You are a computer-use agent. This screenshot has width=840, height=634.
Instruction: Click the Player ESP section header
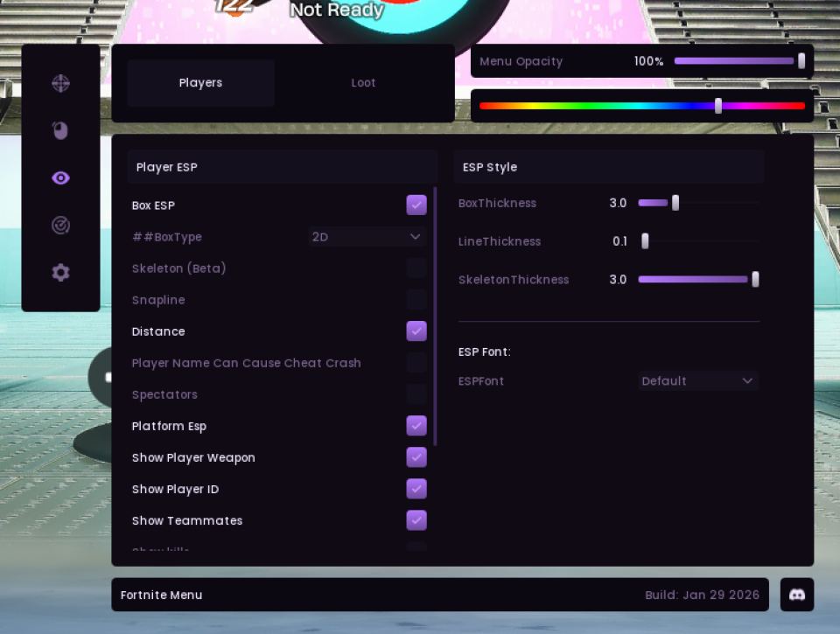click(x=283, y=167)
